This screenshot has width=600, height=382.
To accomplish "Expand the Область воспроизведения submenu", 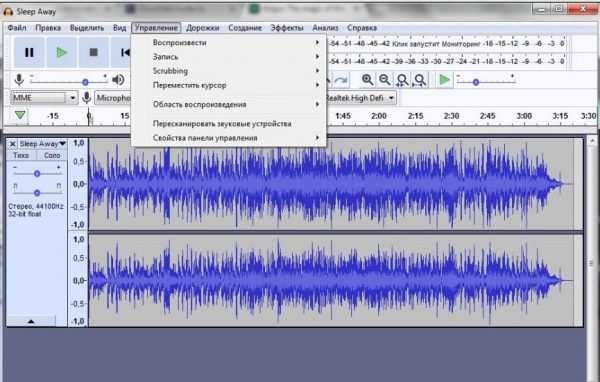I will click(229, 104).
